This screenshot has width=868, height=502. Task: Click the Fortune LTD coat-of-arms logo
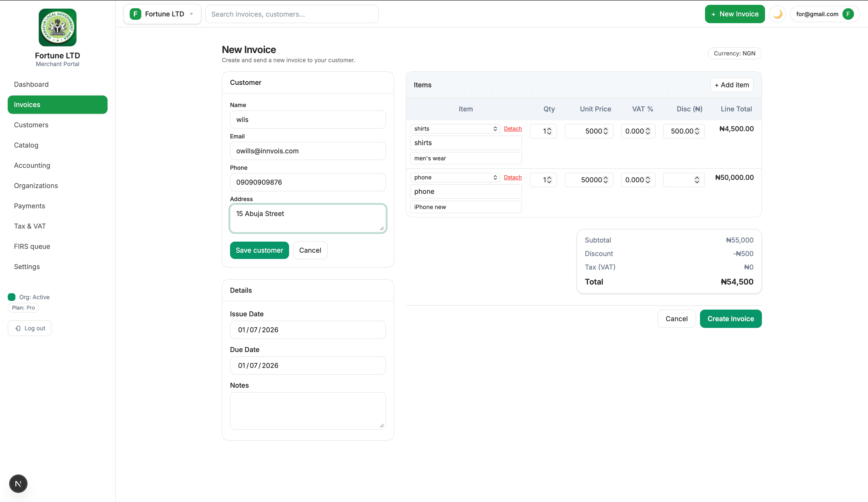(x=57, y=27)
